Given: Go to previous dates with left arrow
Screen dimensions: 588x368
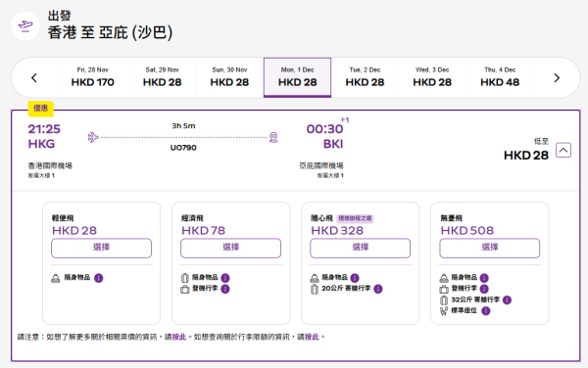Looking at the screenshot, I should click(x=34, y=78).
